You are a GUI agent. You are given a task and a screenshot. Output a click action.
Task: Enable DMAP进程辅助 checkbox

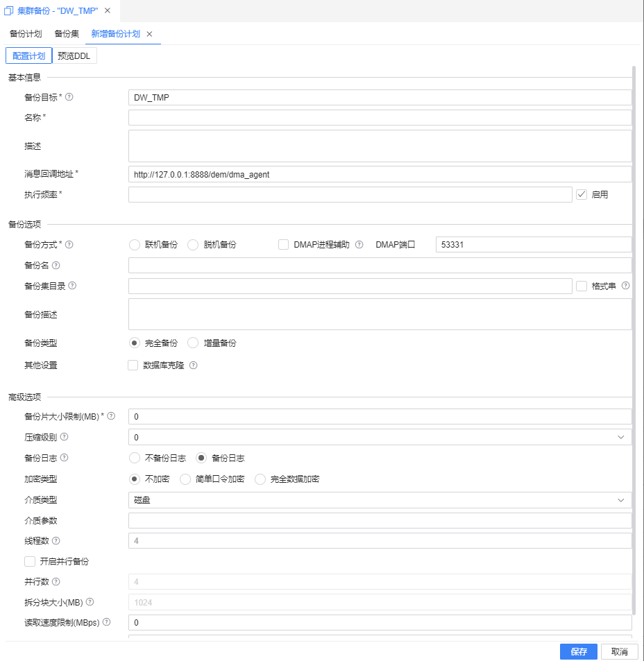tap(283, 245)
